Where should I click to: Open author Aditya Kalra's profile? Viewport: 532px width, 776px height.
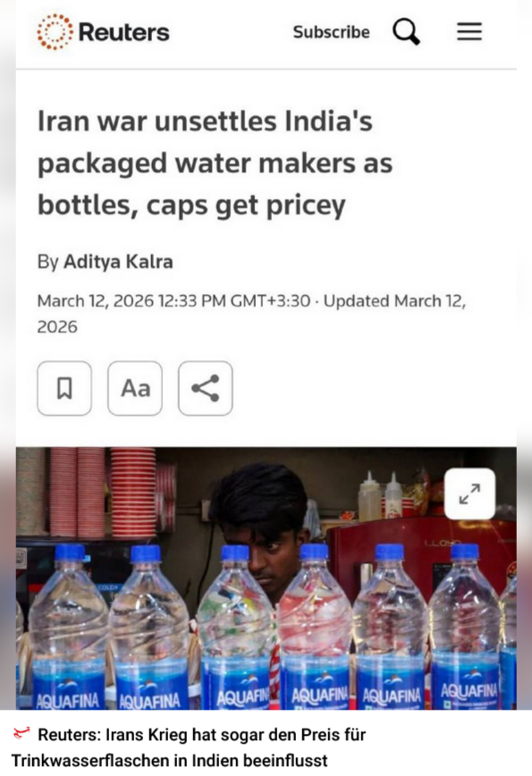point(118,262)
